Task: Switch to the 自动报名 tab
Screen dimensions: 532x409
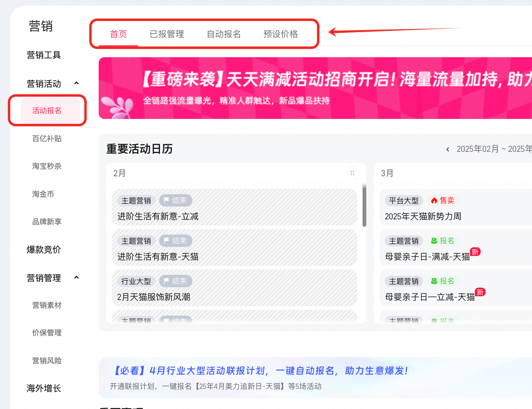Action: pos(224,34)
